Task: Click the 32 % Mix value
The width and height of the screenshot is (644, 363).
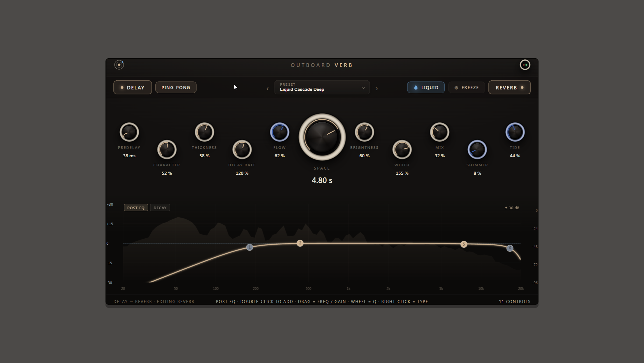Action: (439, 156)
